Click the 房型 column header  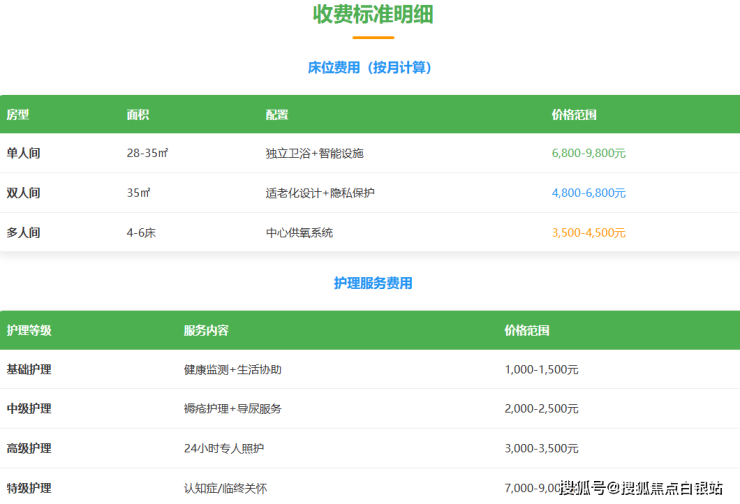click(x=18, y=115)
